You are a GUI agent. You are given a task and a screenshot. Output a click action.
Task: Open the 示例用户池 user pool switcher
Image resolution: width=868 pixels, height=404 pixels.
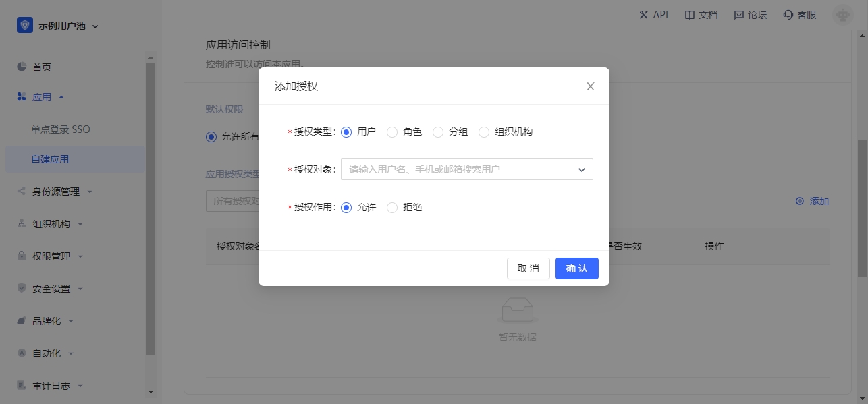click(57, 26)
